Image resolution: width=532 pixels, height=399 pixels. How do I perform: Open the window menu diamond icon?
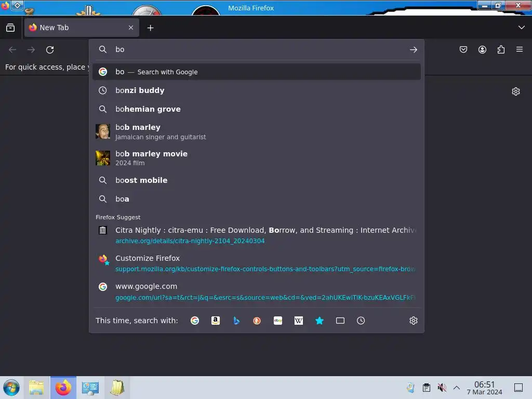click(x=17, y=5)
